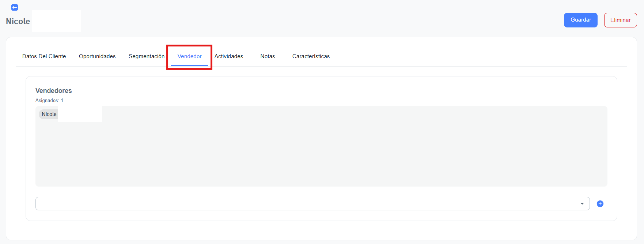
Task: Click the Vendedores section title
Action: 54,91
